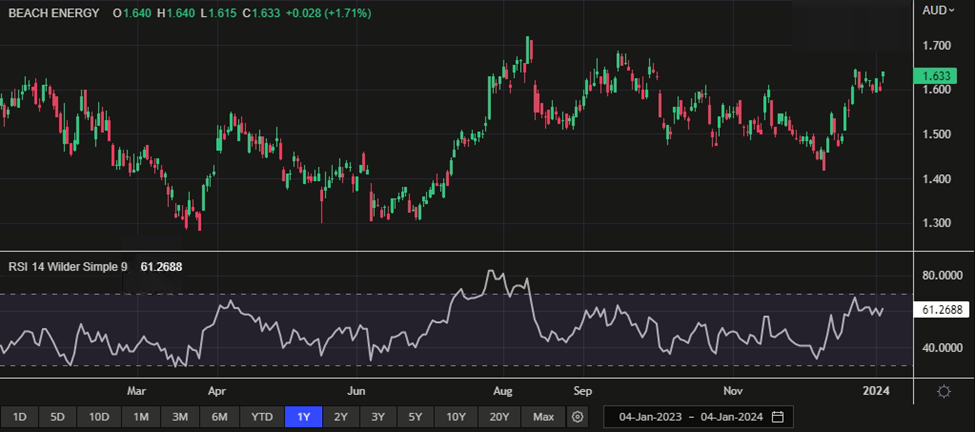Click the 80.0000 RSI axis label
975x432 pixels.
pos(944,276)
